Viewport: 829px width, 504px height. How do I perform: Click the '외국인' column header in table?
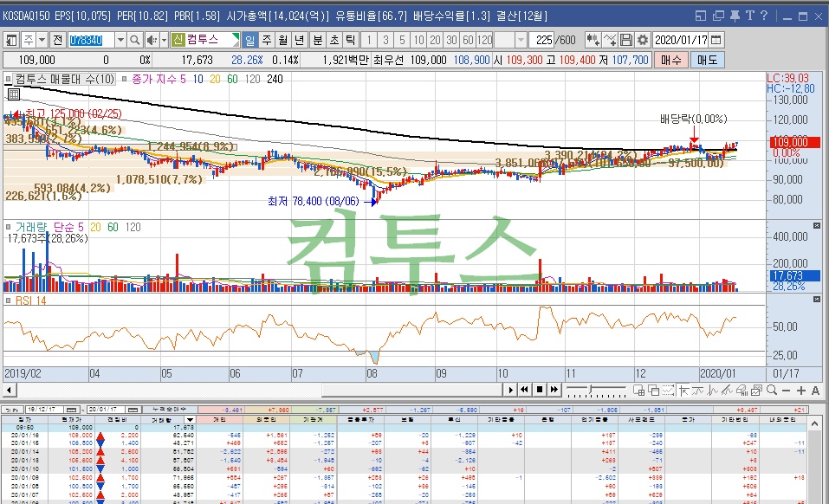pos(266,420)
